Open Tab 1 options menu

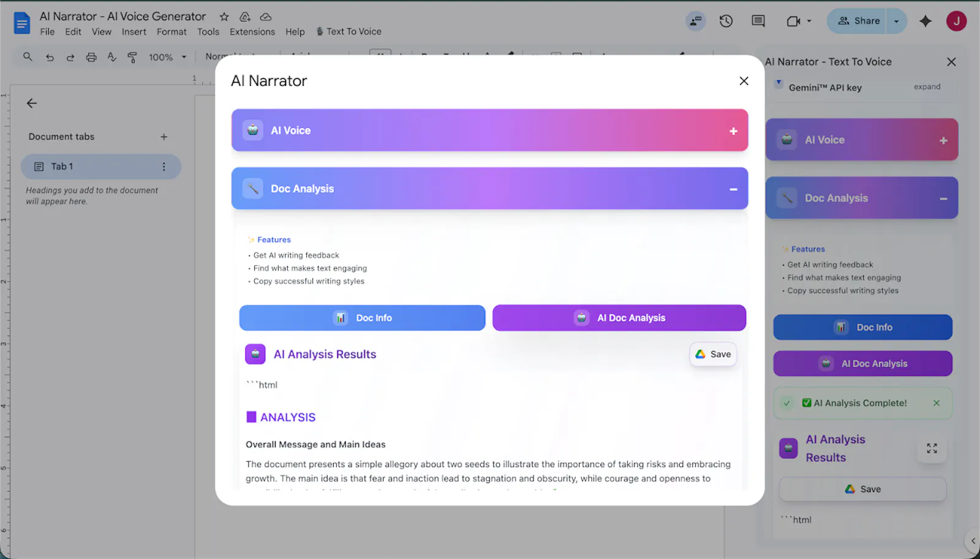tap(164, 167)
